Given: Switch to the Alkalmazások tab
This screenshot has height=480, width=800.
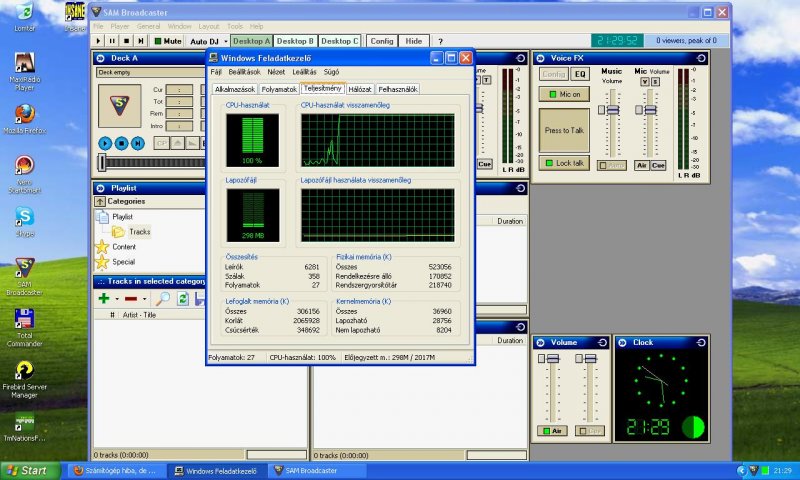Looking at the screenshot, I should click(x=235, y=89).
